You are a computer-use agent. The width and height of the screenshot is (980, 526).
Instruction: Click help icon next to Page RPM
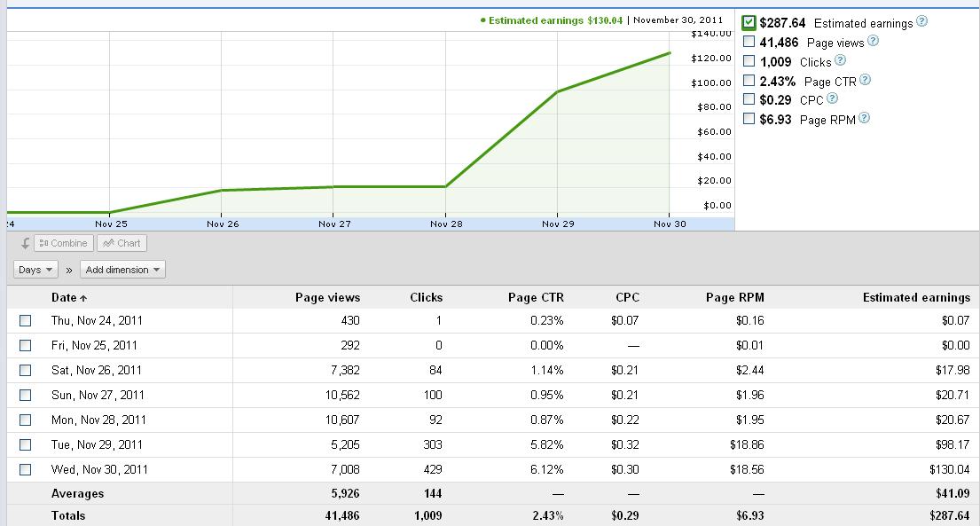click(864, 118)
